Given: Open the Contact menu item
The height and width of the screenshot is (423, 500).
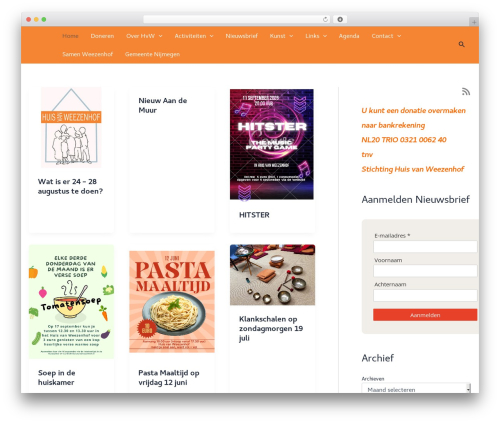Looking at the screenshot, I should 382,36.
